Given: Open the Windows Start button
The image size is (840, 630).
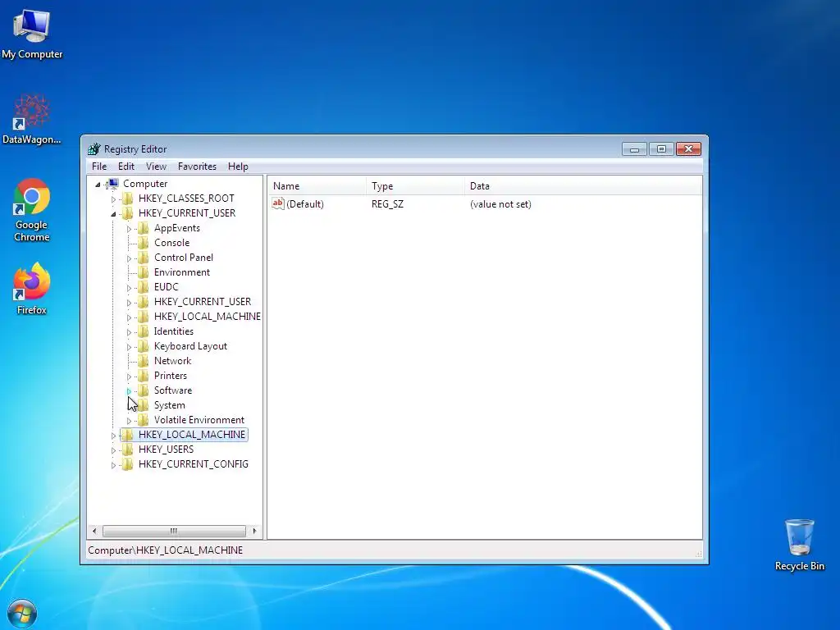Looking at the screenshot, I should point(22,614).
